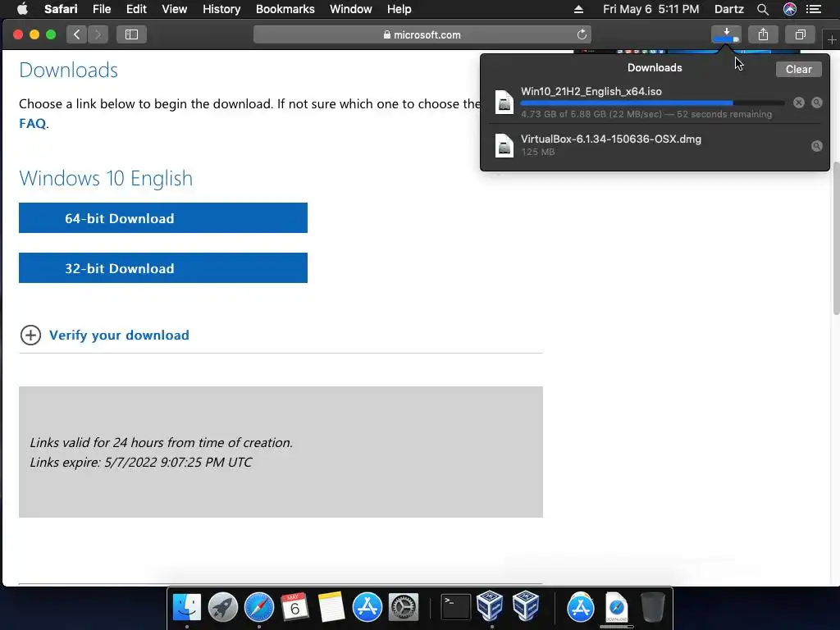Open Notes from the Dock

pos(331,607)
